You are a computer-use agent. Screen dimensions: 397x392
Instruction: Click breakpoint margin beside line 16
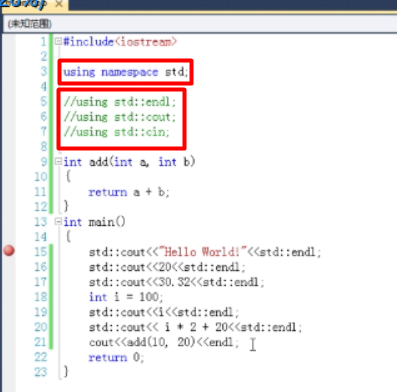9,267
